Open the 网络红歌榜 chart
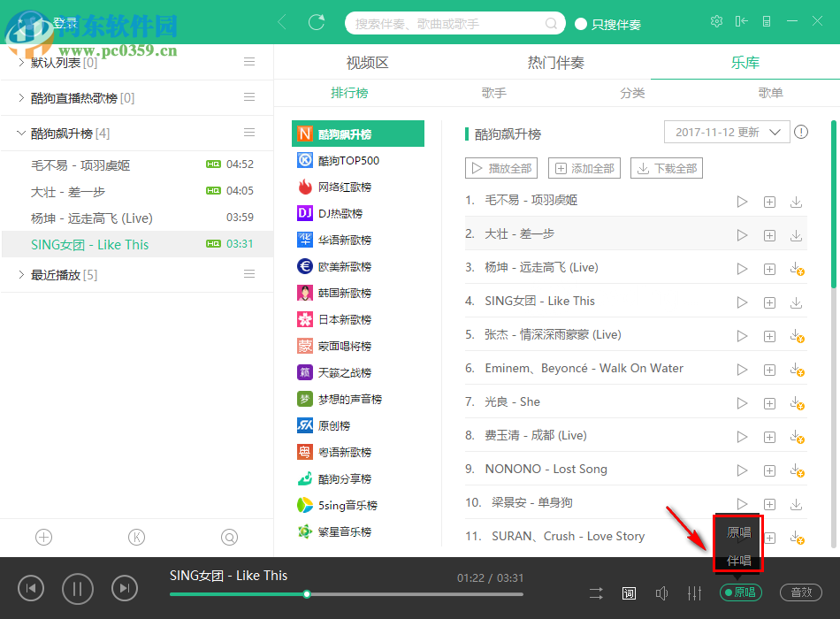The height and width of the screenshot is (619, 840). (358, 187)
